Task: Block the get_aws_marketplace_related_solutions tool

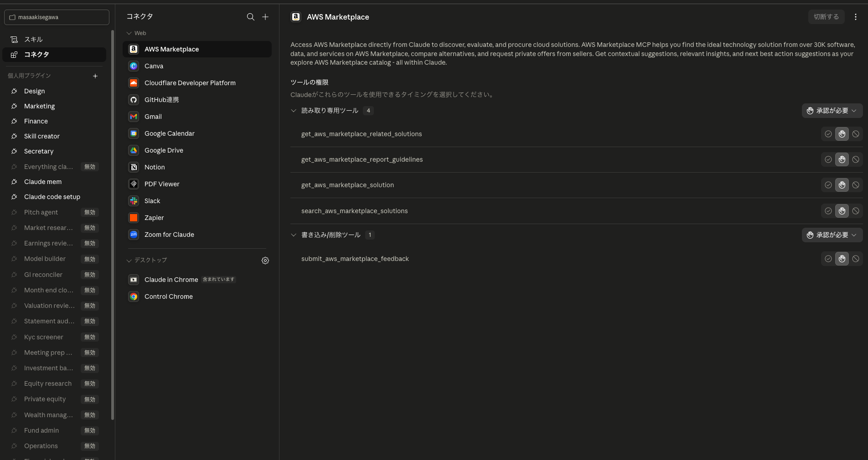Action: pos(856,134)
